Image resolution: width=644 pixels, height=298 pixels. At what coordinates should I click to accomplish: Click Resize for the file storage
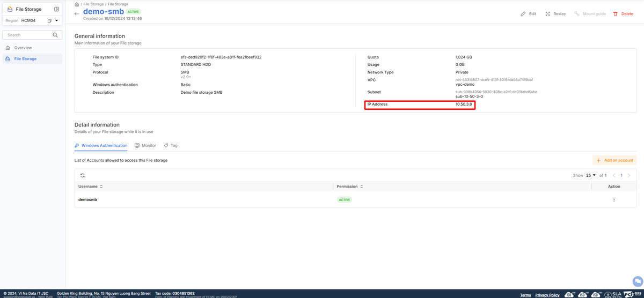coord(555,14)
